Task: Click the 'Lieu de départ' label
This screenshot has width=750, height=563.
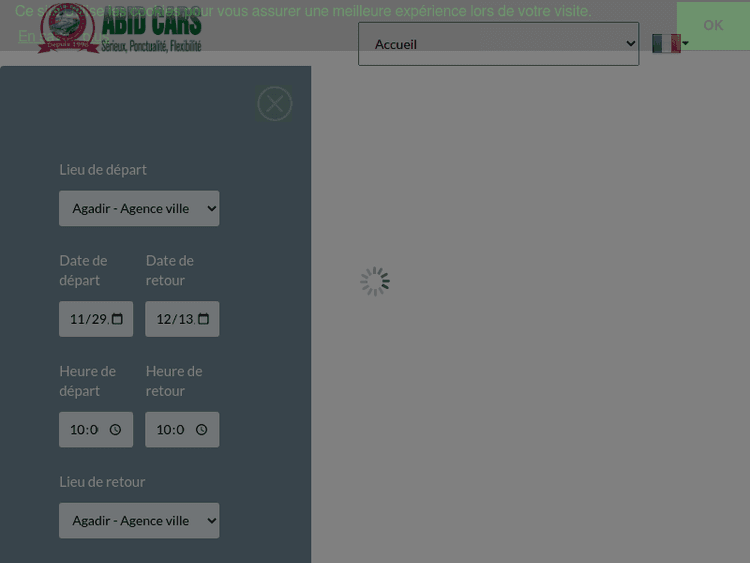Action: 103,170
